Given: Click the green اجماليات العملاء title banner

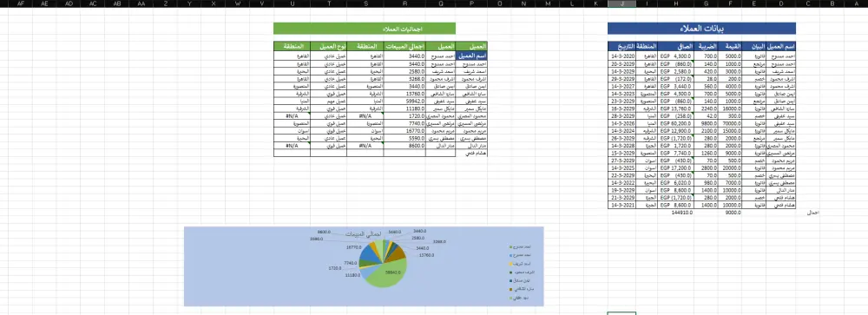Looking at the screenshot, I should (365, 29).
